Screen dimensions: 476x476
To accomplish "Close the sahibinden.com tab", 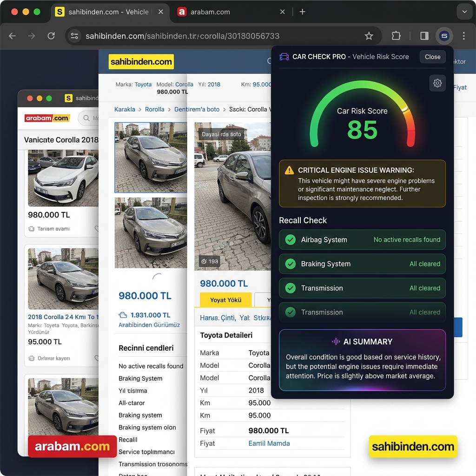I will (x=160, y=12).
